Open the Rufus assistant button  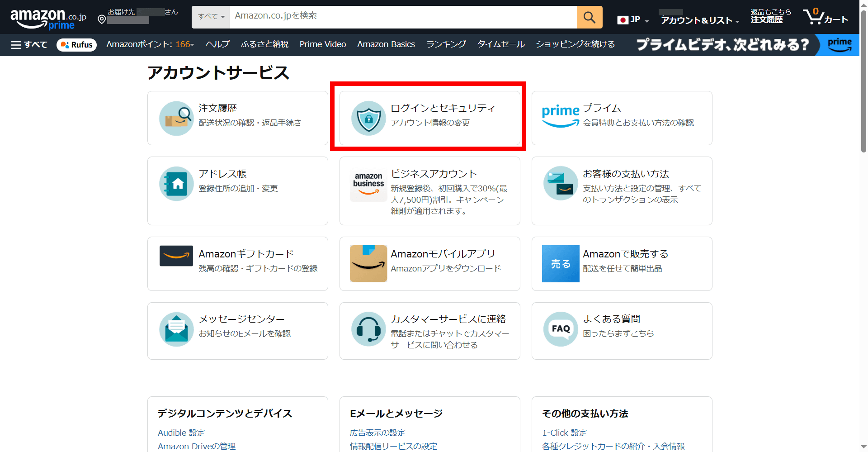76,45
